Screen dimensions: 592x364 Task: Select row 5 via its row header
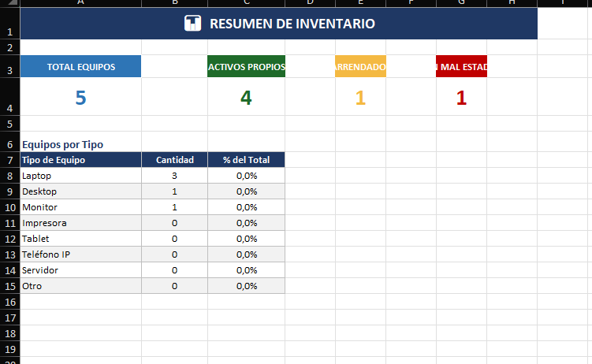(x=9, y=124)
